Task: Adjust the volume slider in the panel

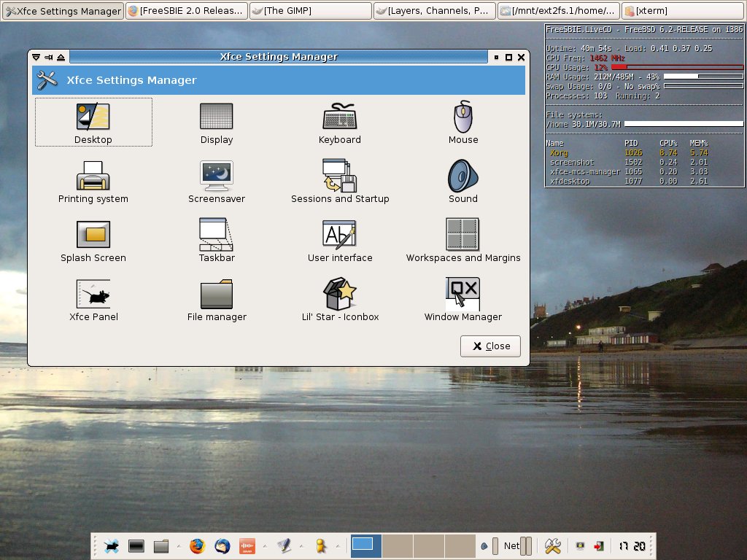Action: 495,545
